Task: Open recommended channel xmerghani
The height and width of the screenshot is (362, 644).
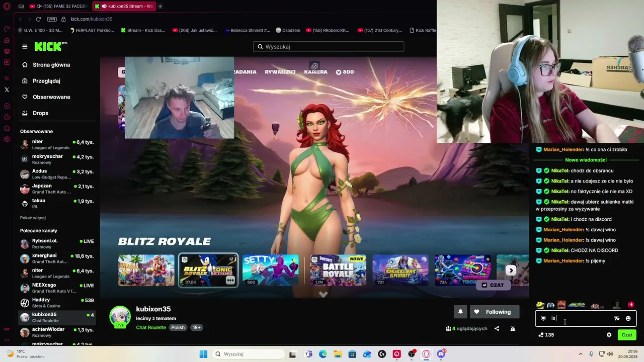Action: (x=57, y=258)
